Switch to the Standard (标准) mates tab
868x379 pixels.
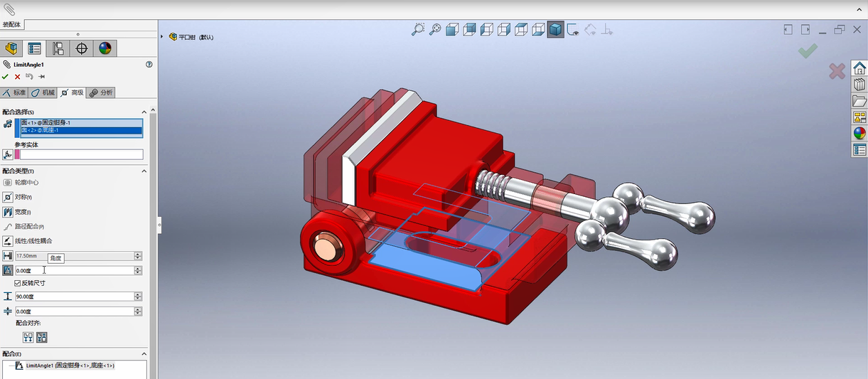(x=15, y=92)
